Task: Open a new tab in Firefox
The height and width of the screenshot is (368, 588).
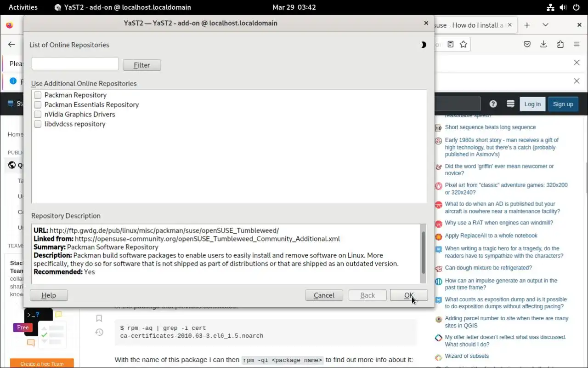Action: point(527,25)
